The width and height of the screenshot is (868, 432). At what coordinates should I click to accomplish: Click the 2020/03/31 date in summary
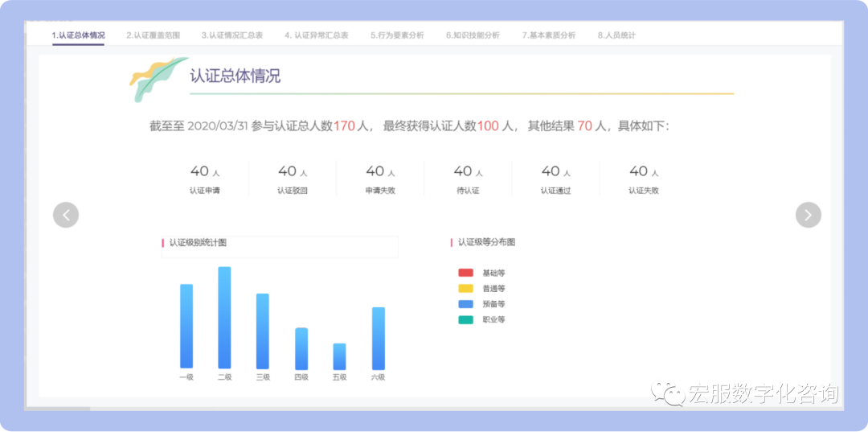[218, 126]
